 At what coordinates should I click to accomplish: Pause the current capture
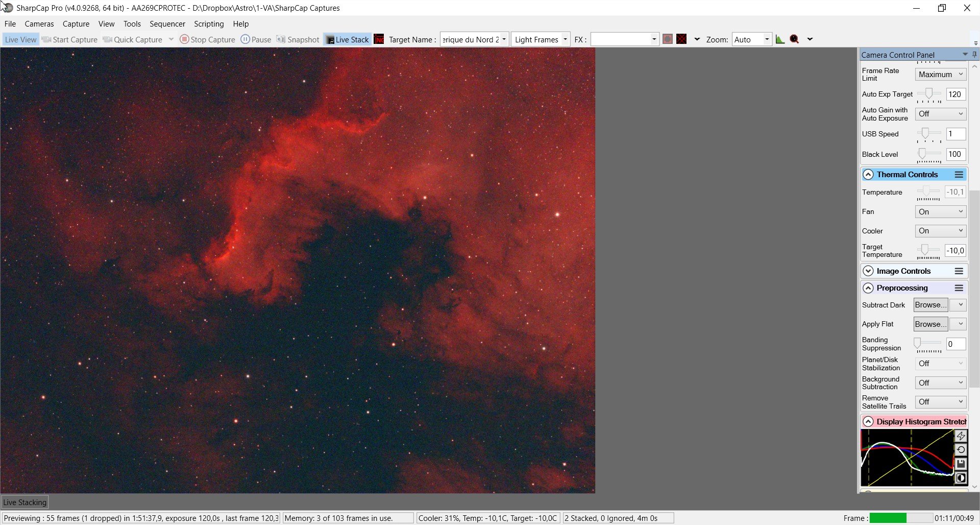256,39
